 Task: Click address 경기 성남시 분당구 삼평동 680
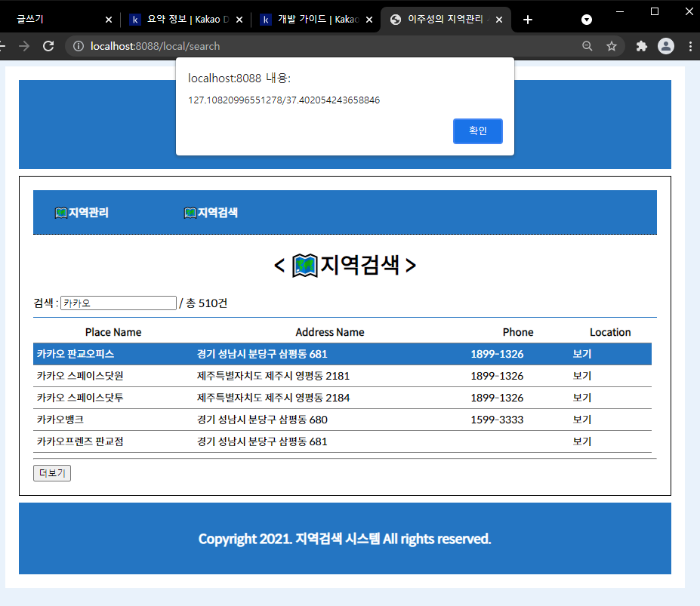tap(262, 420)
